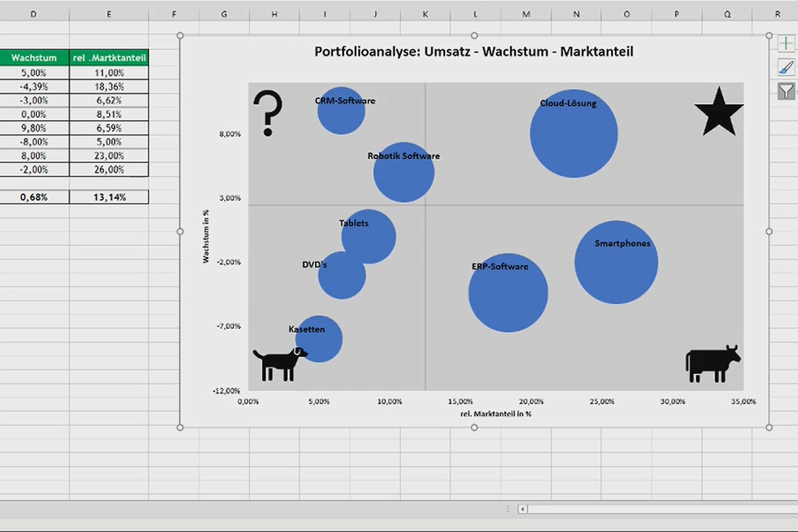798x532 pixels.
Task: Select the Wachstum header cell
Action: click(x=34, y=58)
